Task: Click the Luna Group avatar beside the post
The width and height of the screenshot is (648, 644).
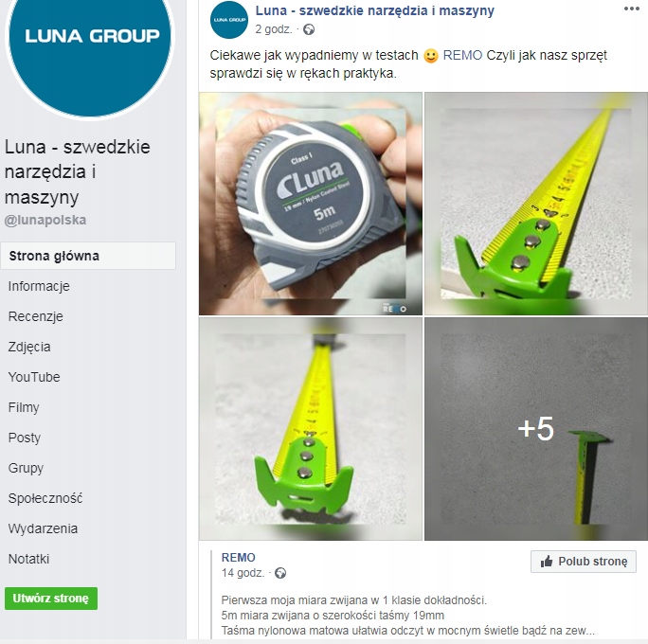Action: [x=229, y=20]
